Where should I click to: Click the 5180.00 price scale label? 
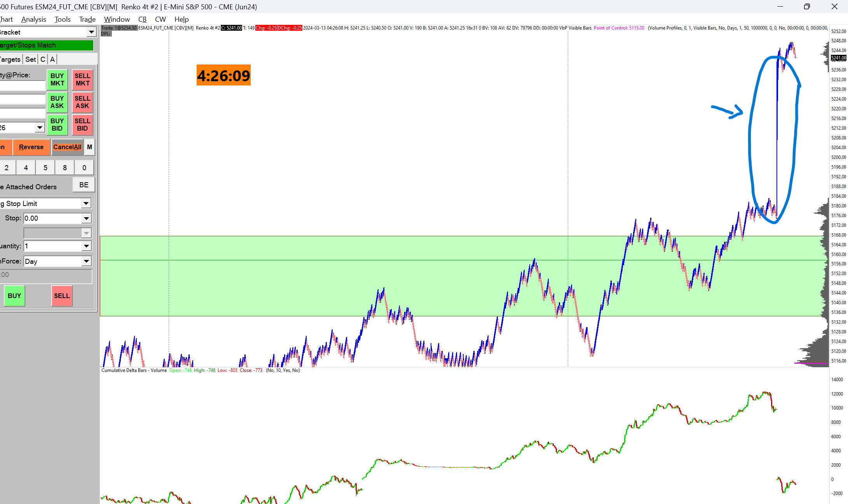coord(838,206)
